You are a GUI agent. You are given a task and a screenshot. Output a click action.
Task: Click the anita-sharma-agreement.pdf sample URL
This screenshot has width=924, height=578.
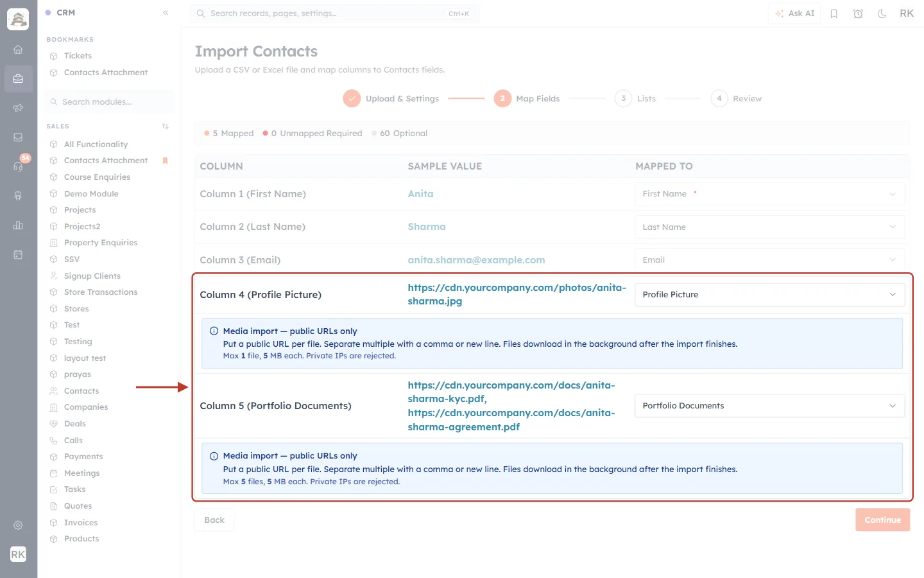click(x=511, y=420)
